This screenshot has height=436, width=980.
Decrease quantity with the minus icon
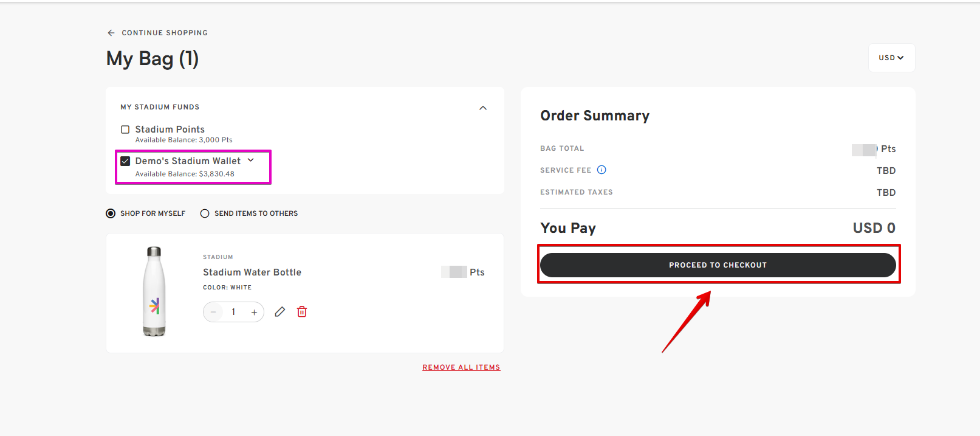pos(213,312)
